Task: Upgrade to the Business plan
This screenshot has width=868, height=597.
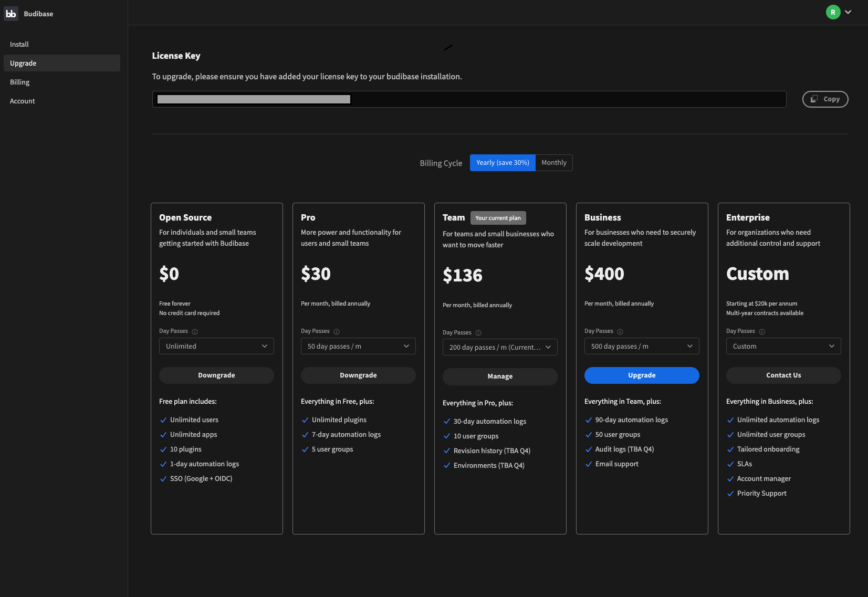Action: [x=642, y=375]
